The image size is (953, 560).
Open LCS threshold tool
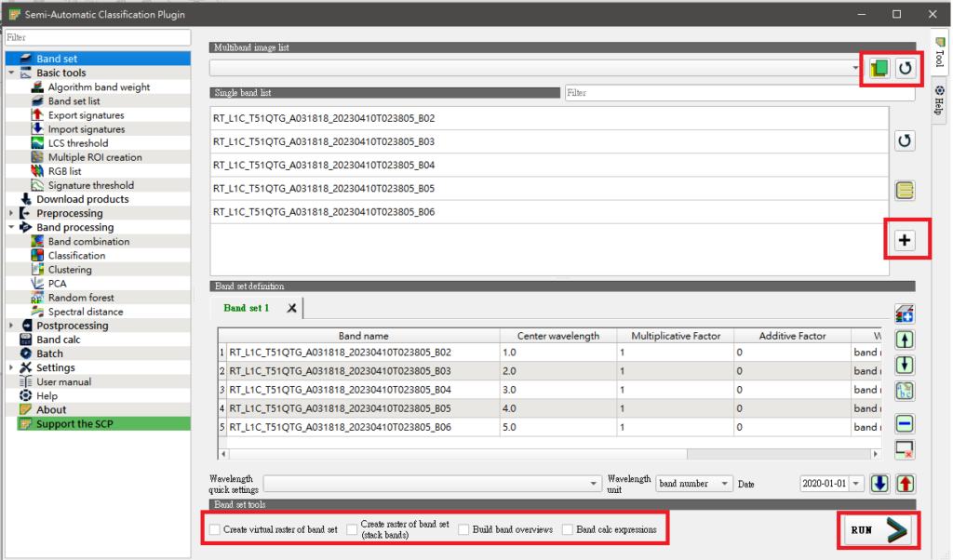point(78,143)
